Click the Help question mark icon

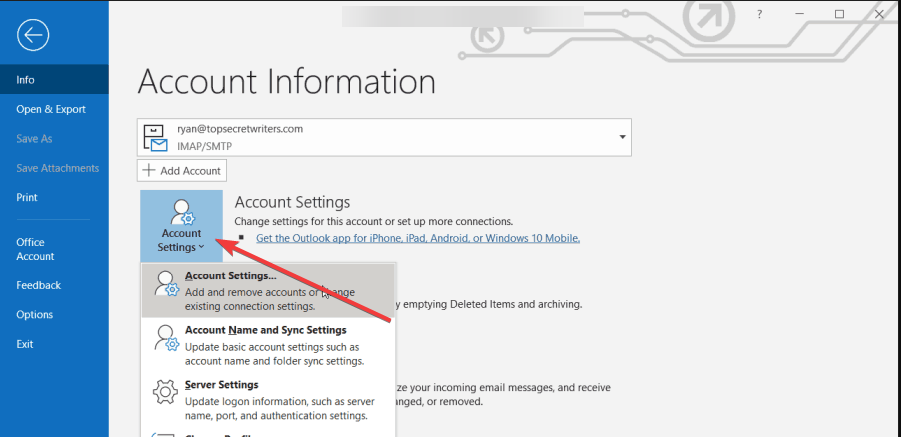click(759, 14)
